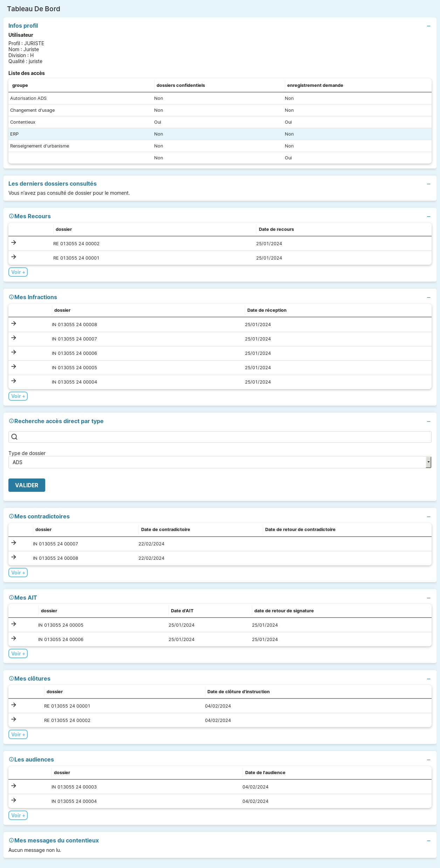The height and width of the screenshot is (868, 440).
Task: Click info icon next to Mes Infractions
Action: [x=11, y=297]
